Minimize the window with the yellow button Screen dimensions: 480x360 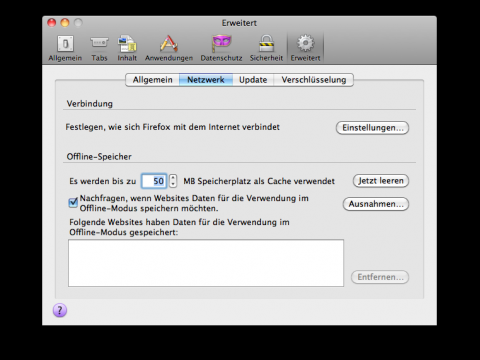(65, 23)
